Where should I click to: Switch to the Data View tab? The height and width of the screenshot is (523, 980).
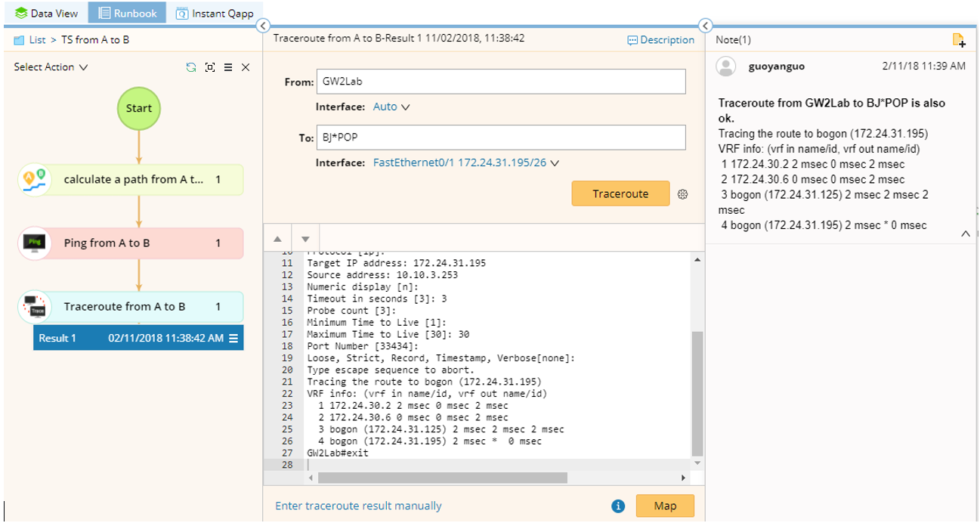46,13
